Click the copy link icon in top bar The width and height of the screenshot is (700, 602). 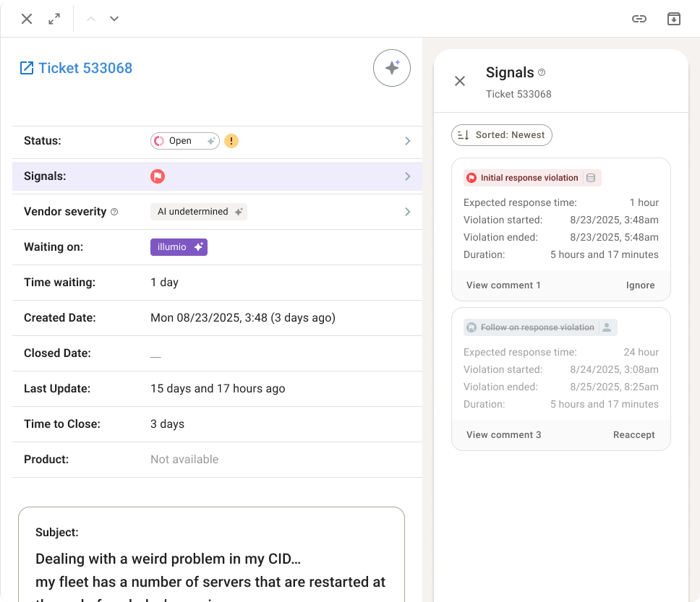pos(639,19)
